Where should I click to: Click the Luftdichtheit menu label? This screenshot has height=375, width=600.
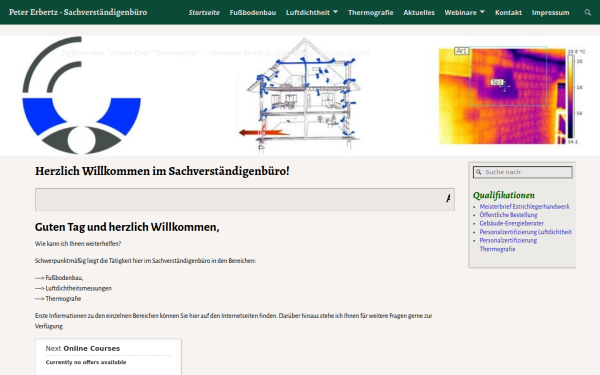(308, 13)
